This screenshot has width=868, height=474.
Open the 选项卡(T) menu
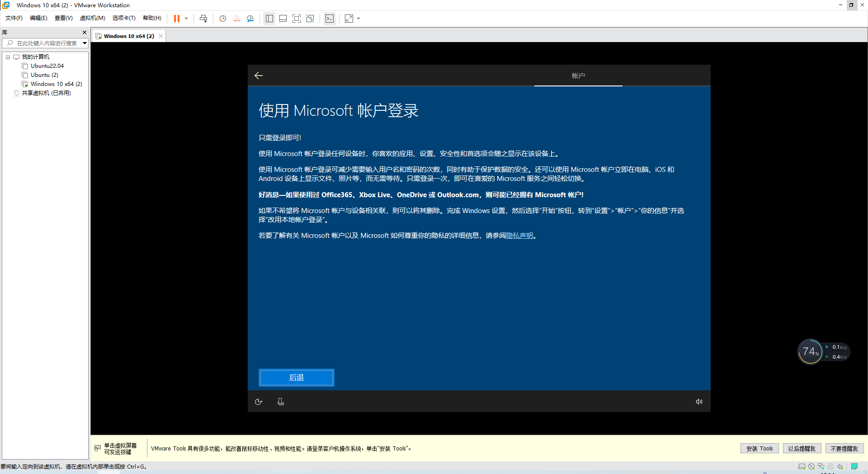[124, 18]
